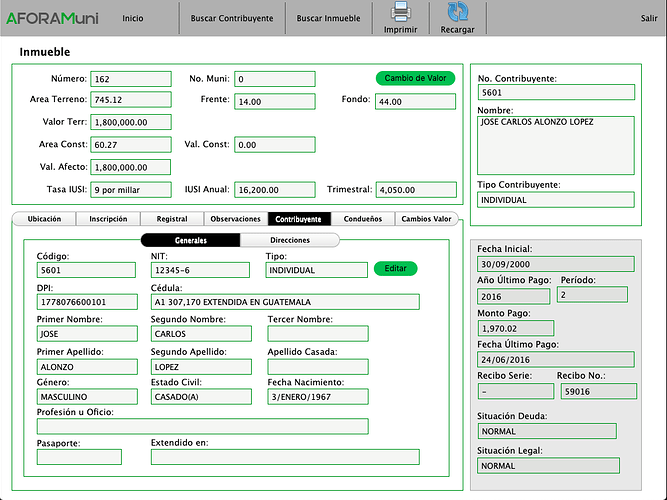Click the NIT field 12345-6
Image resolution: width=667 pixels, height=500 pixels.
point(200,270)
